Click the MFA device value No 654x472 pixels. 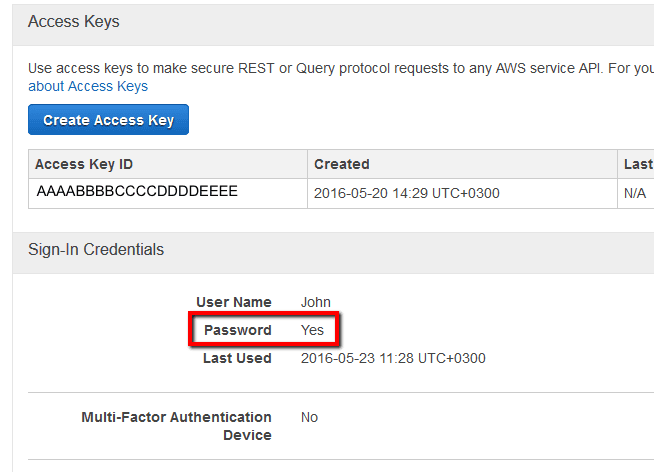[x=309, y=417]
